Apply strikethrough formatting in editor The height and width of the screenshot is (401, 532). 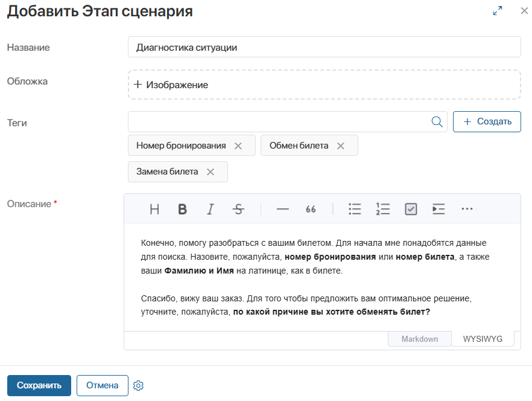point(238,209)
